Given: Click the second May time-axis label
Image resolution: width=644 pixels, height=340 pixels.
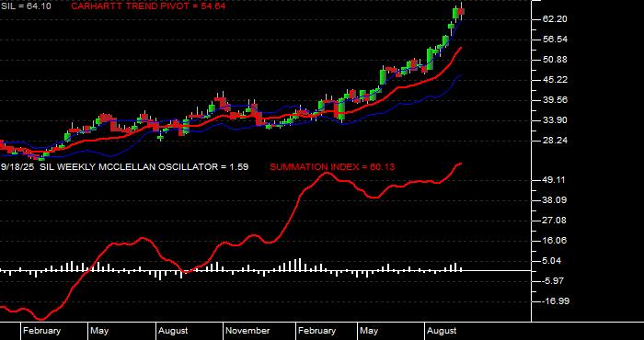Looking at the screenshot, I should pos(369,331).
